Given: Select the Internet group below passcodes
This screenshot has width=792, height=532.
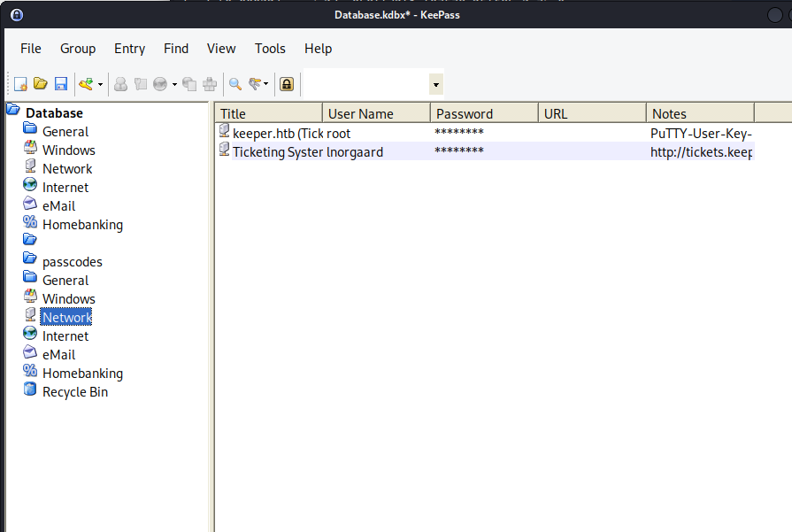Looking at the screenshot, I should coord(65,336).
